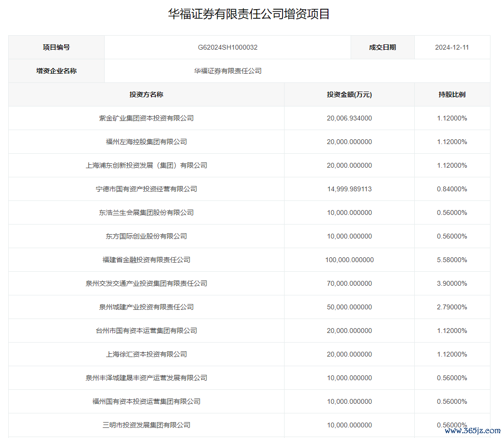The image size is (504, 438).
Task: Select the company name 华福证券有限责任公司 in the table
Action: tap(228, 71)
